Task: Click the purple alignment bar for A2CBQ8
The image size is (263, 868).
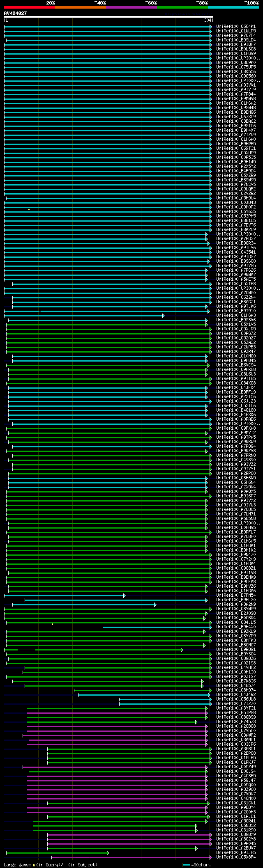Action: (x=117, y=726)
